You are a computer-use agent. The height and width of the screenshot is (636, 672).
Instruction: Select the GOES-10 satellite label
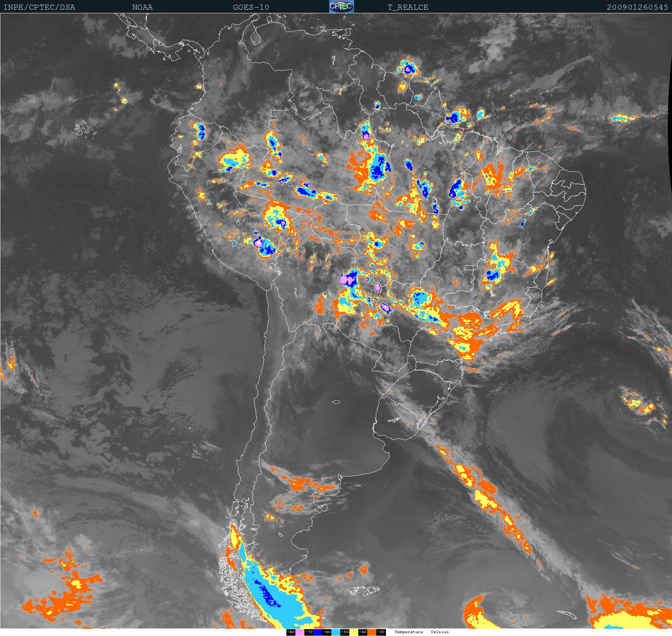tap(251, 7)
